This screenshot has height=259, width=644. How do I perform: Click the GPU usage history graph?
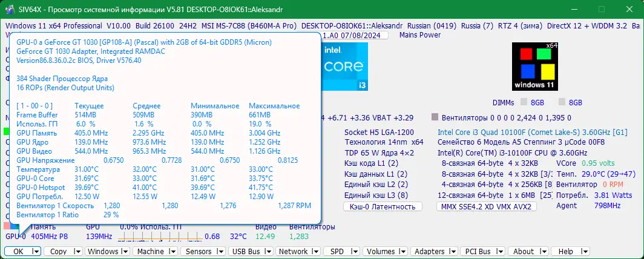160,237
